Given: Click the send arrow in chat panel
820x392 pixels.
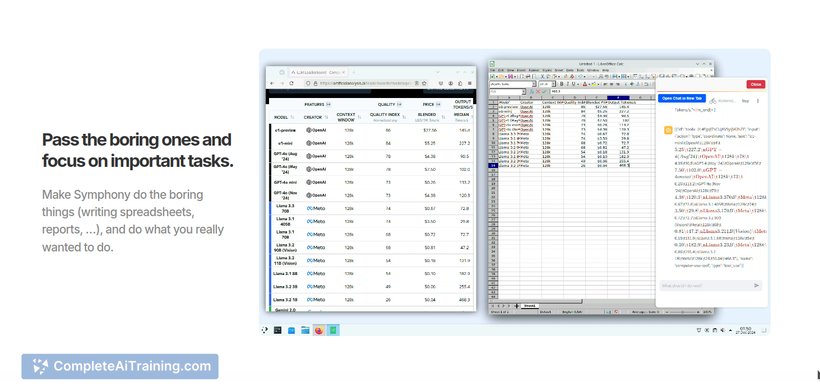Looking at the screenshot, I should (756, 285).
